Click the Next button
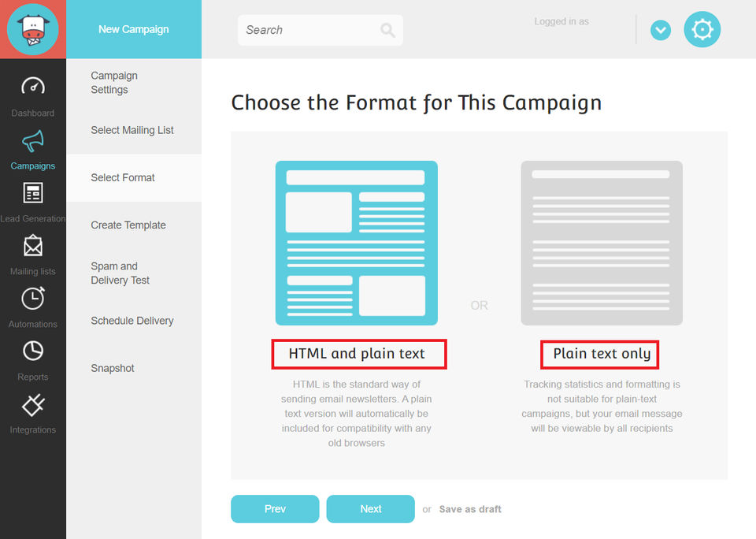The image size is (756, 539). (x=370, y=509)
